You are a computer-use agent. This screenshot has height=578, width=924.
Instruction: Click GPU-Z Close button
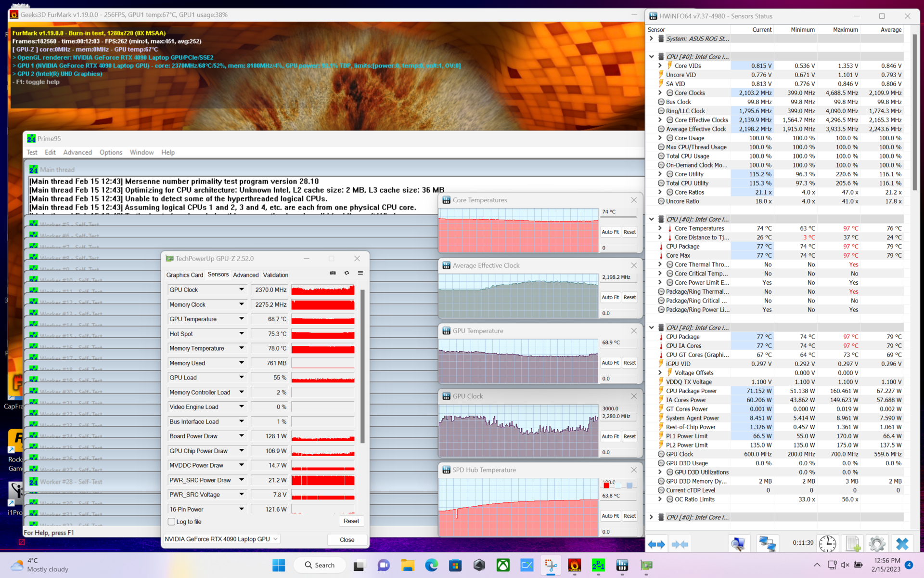click(x=346, y=539)
